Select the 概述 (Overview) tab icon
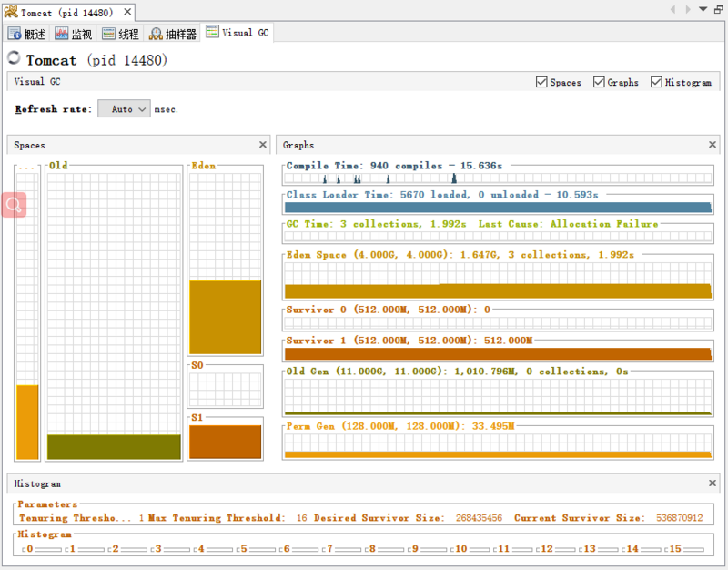The height and width of the screenshot is (570, 728). (15, 33)
